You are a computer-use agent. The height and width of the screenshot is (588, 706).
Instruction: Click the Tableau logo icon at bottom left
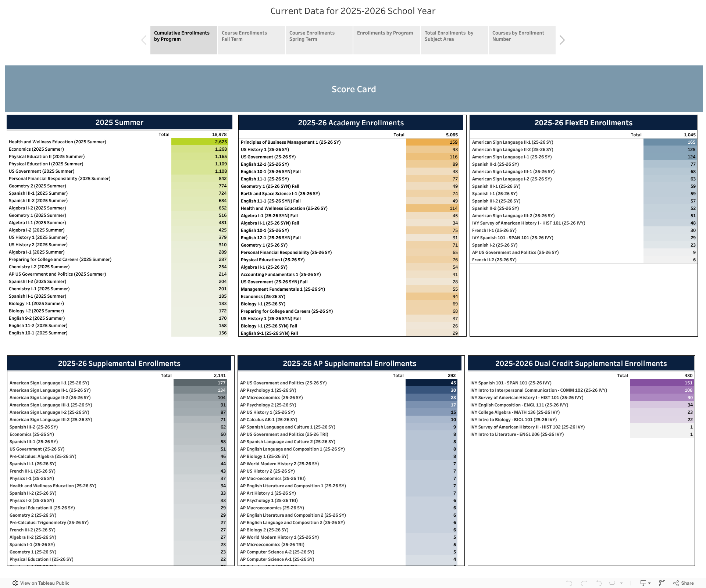[15, 583]
